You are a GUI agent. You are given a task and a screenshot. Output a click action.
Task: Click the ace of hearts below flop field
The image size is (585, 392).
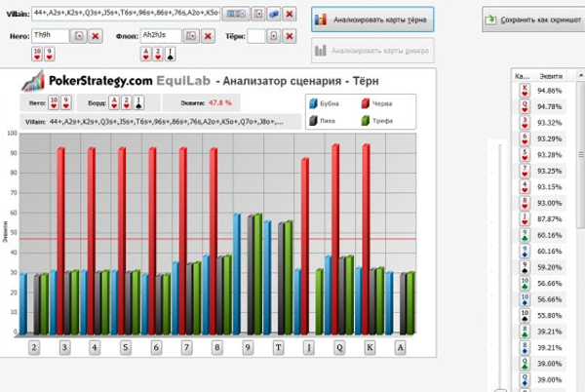(146, 54)
